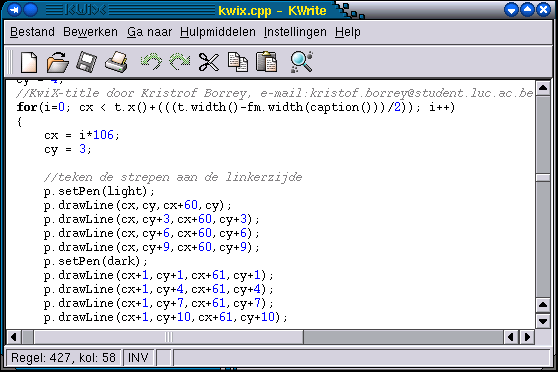558x372 pixels.
Task: Click the vertical scrollbar down arrow at the bottom
Action: tap(543, 321)
